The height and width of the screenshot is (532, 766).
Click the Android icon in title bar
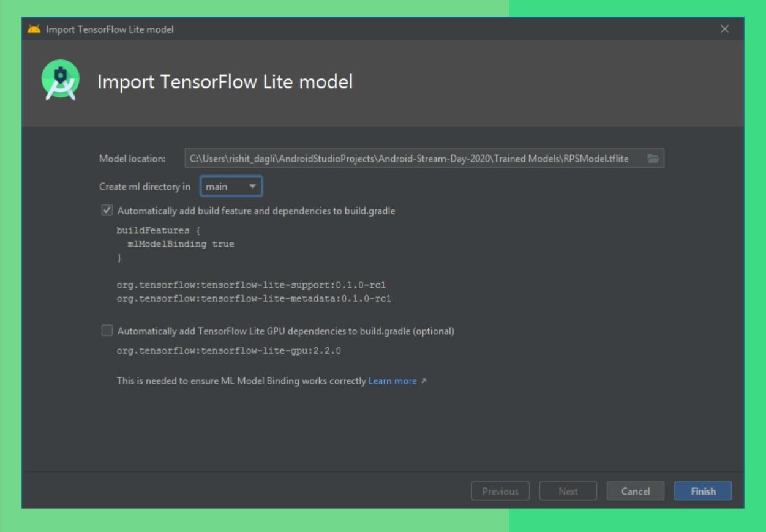tap(34, 29)
